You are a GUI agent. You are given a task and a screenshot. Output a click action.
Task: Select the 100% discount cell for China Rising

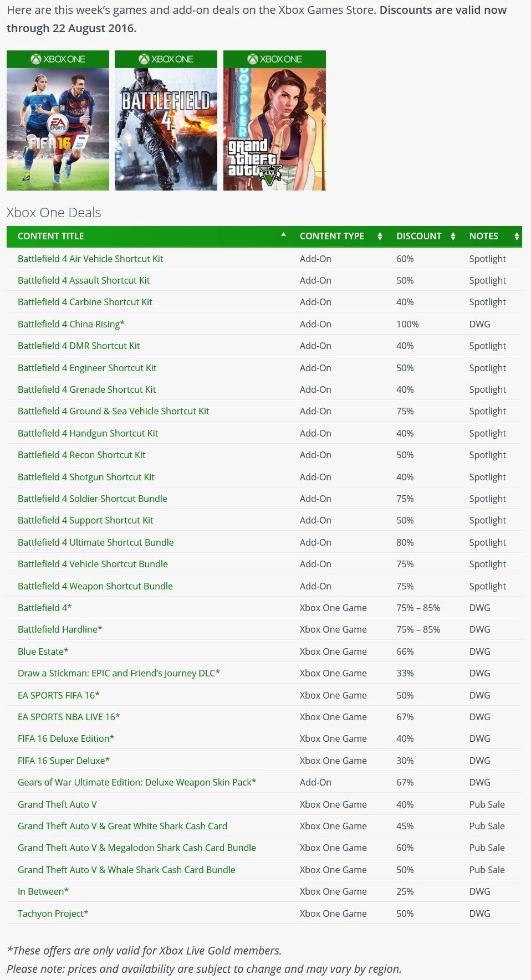pos(407,324)
